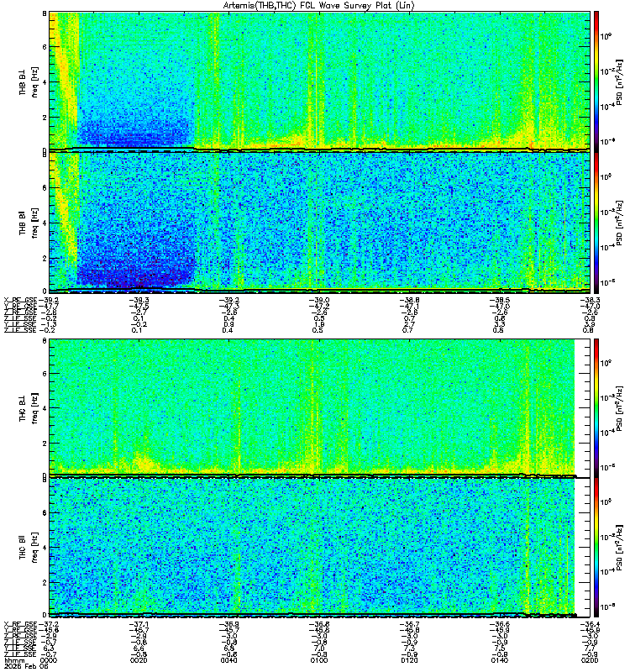Click the color bar beside the THB B∥ panel
Screen dimensions: 630x672
tap(596, 223)
